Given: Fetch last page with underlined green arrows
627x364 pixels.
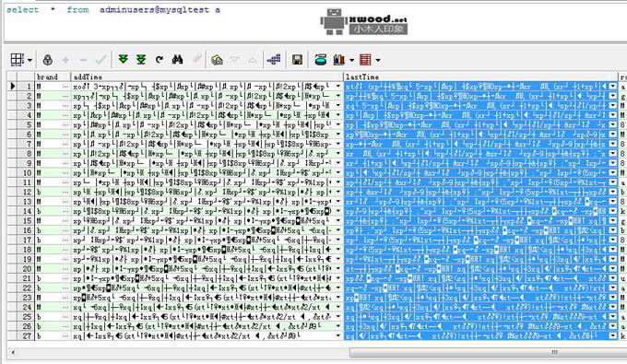Looking at the screenshot, I should [141, 60].
